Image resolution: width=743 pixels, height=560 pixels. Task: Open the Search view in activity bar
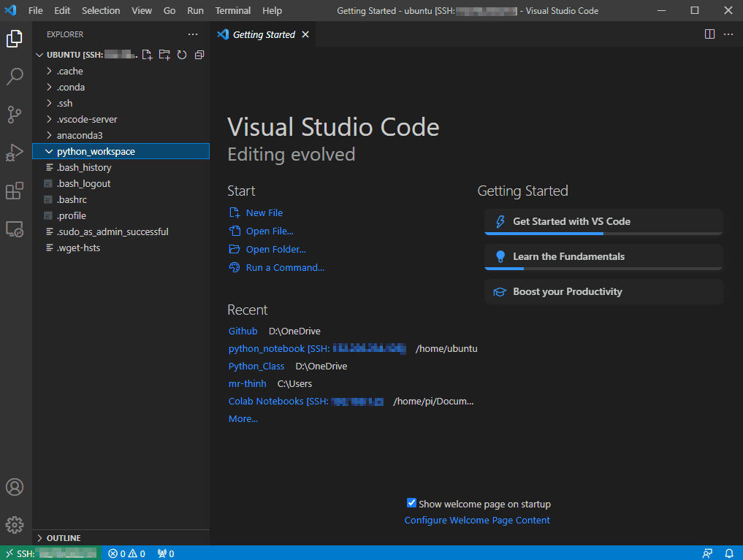pyautogui.click(x=14, y=76)
